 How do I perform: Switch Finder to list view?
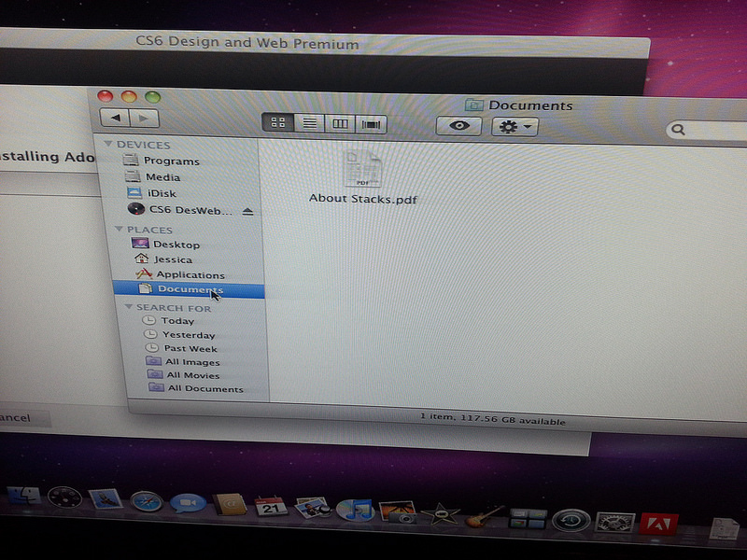[x=309, y=123]
